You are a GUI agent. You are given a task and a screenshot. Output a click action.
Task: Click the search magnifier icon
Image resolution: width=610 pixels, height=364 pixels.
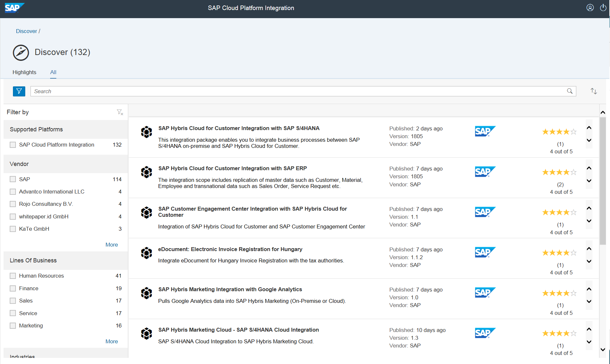570,91
